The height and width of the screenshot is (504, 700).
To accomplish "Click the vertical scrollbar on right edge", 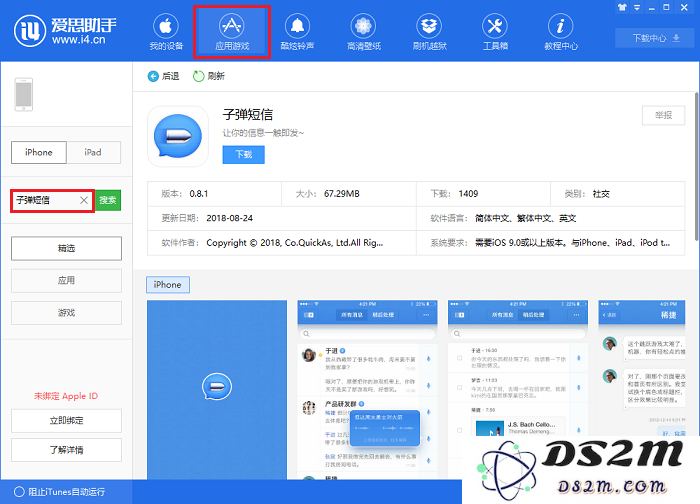I will click(x=696, y=167).
